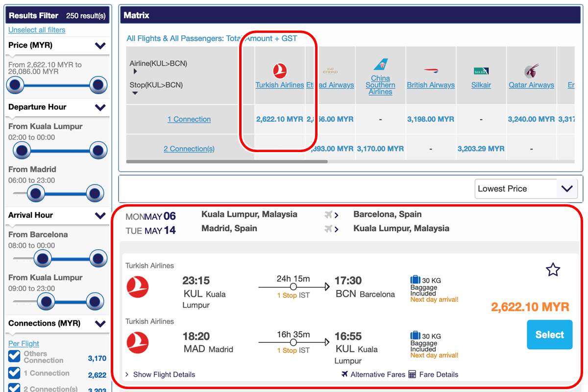
Task: Click the China Southern Airlines logo
Action: (380, 65)
